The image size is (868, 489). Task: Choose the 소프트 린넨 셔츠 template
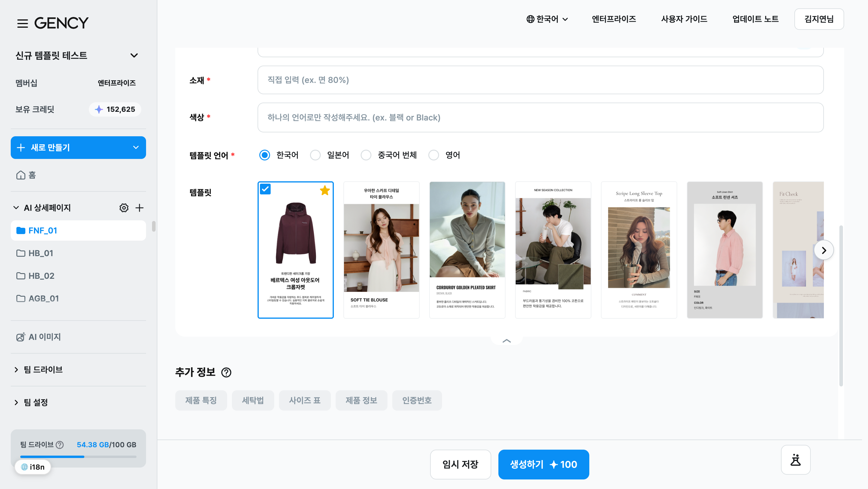725,250
